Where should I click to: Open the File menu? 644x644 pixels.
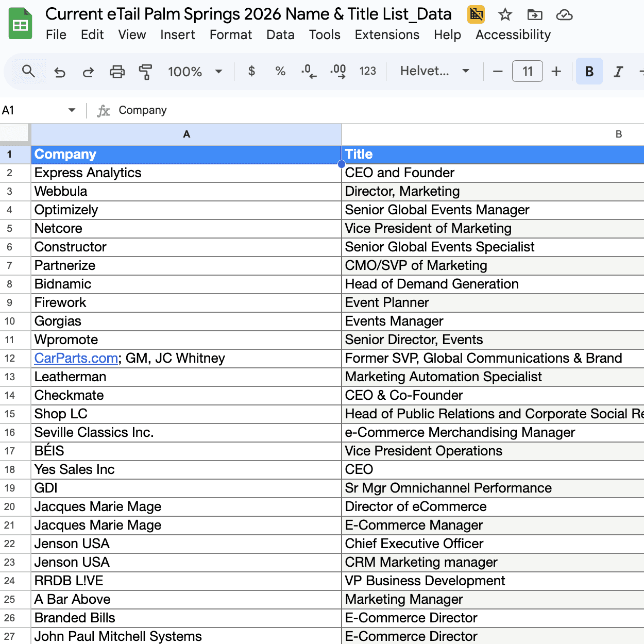(56, 35)
